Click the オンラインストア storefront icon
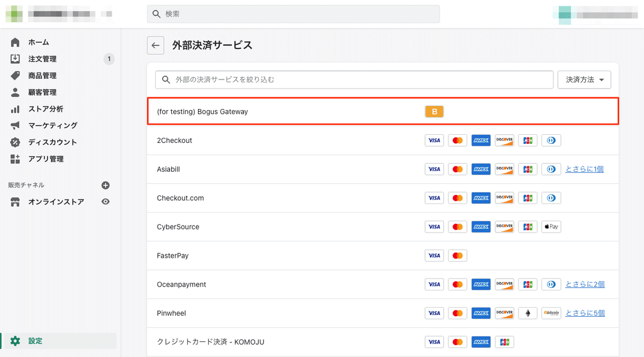The height and width of the screenshot is (357, 644). (15, 202)
